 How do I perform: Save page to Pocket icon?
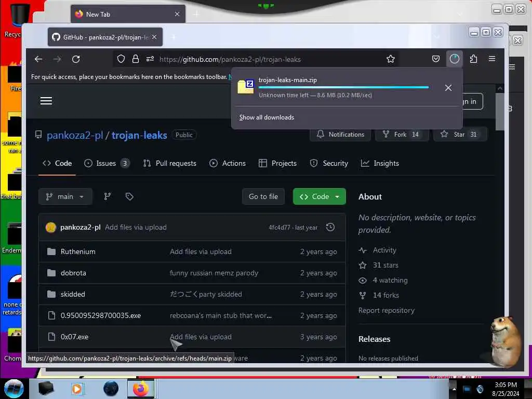tap(436, 59)
